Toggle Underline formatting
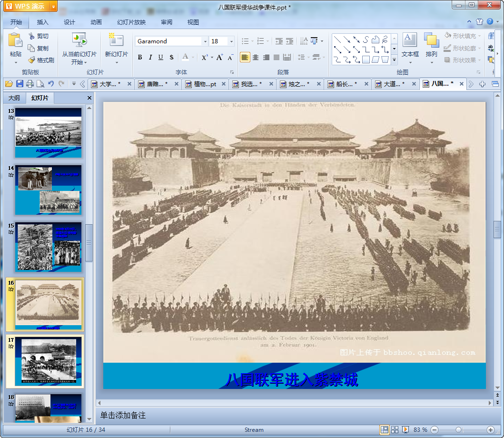The image size is (504, 438). tap(161, 57)
